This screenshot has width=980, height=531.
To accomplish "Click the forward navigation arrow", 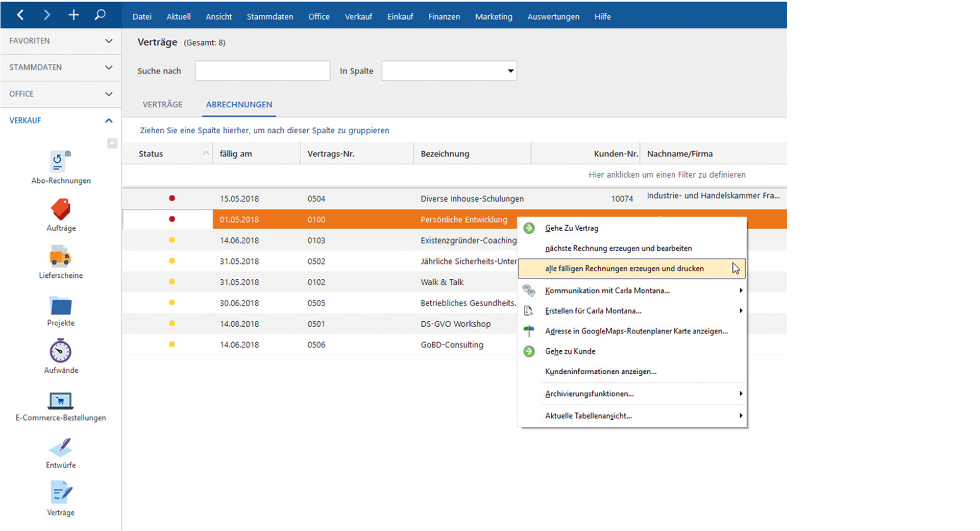I will (47, 15).
